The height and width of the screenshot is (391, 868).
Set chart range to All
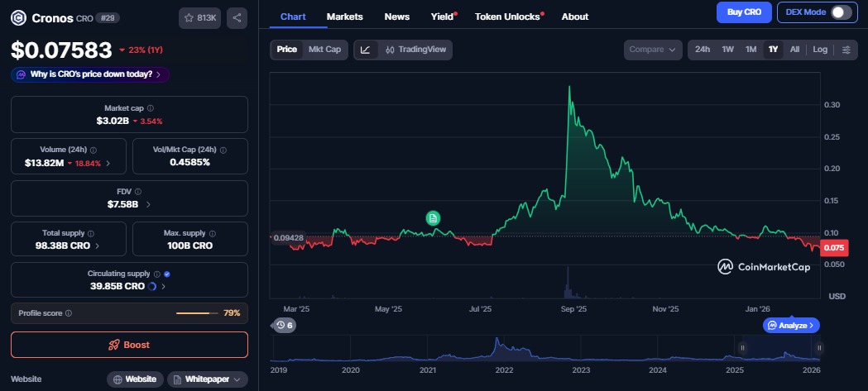click(794, 50)
